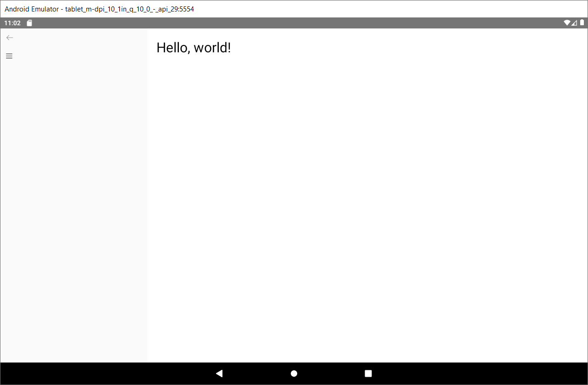The width and height of the screenshot is (588, 385).
Task: Tap the 11:02 clock in the status bar
Action: click(11, 22)
